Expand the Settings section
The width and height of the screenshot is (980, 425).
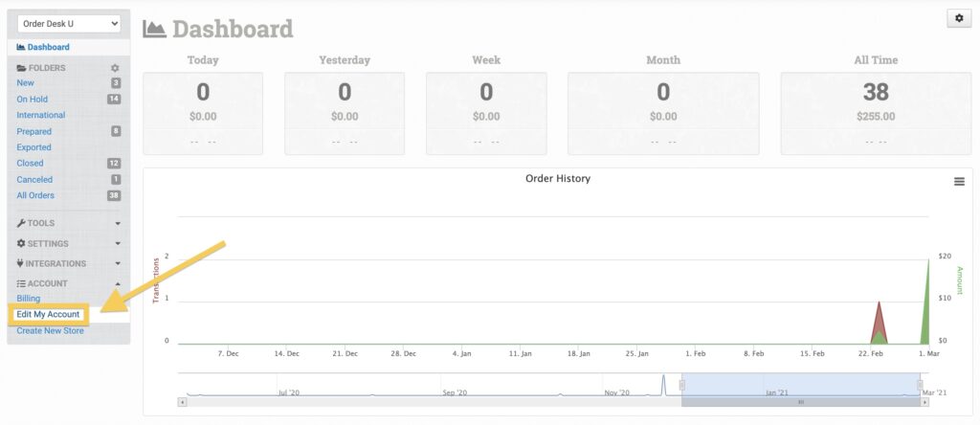(67, 243)
